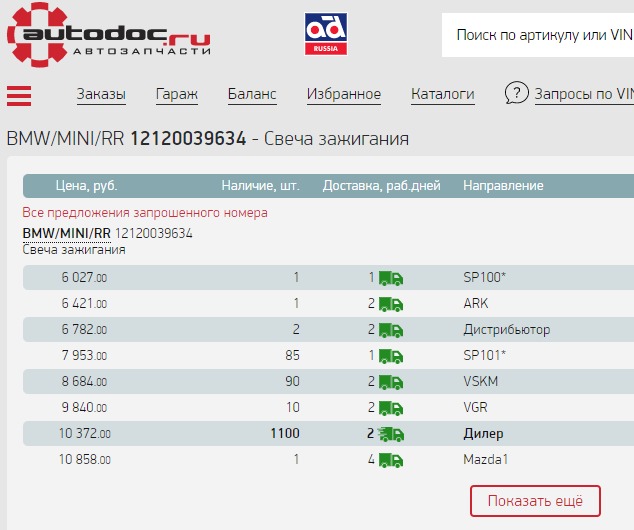Click the ARK direction label
The width and height of the screenshot is (634, 530).
coord(476,303)
